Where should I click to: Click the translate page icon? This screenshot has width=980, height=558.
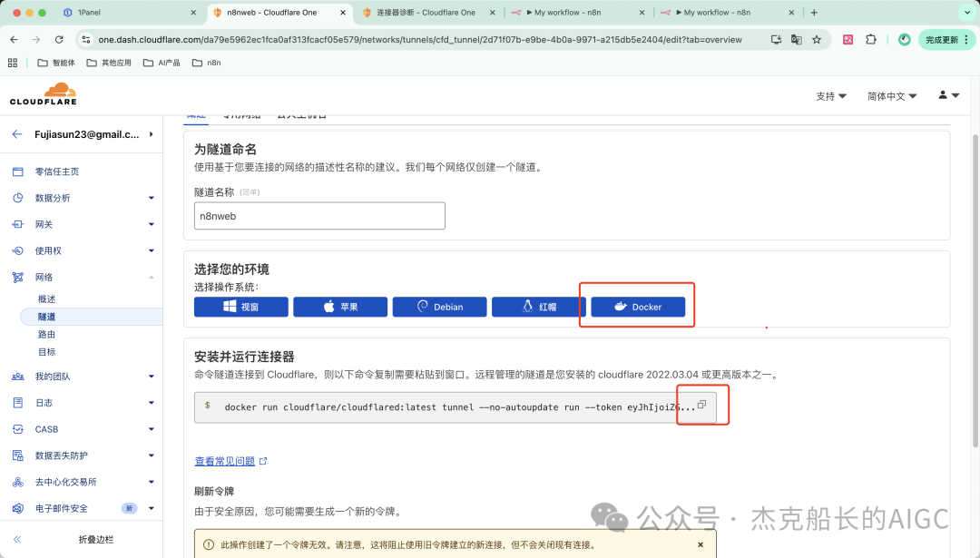(x=797, y=39)
